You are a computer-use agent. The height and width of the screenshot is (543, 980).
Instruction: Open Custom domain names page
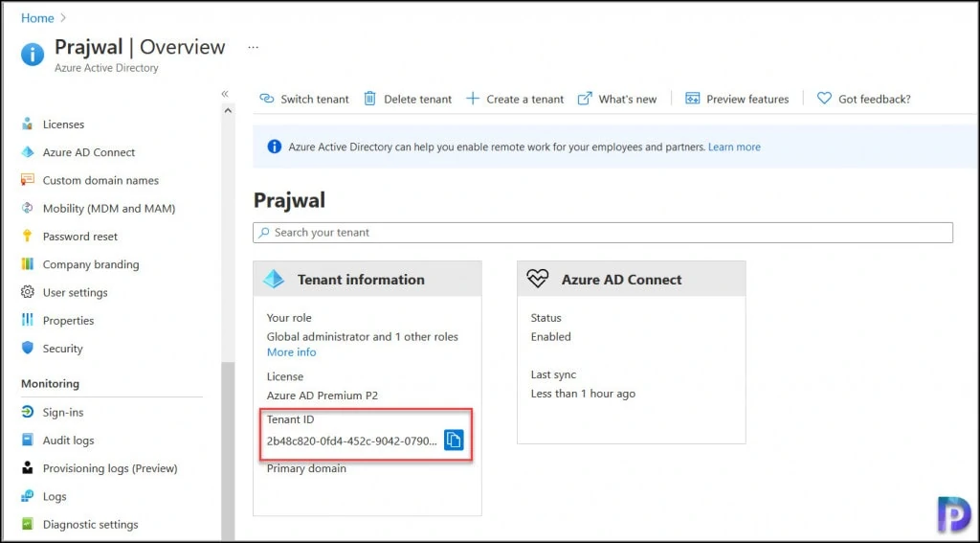coord(100,180)
